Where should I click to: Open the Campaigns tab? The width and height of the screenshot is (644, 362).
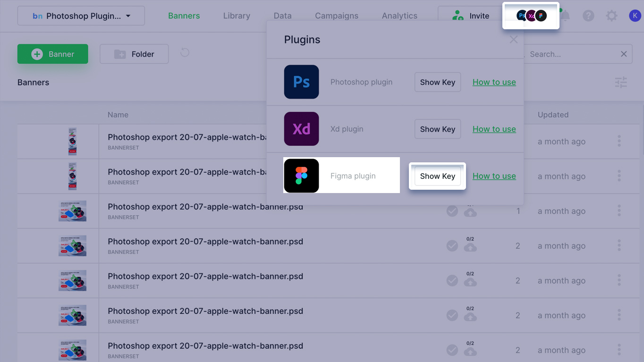(x=337, y=16)
